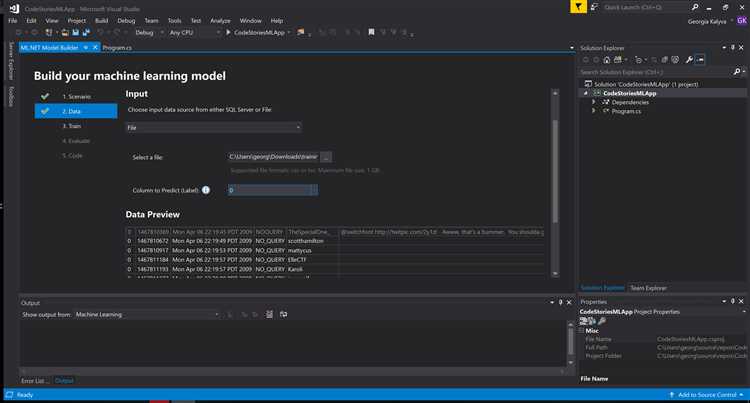This screenshot has width=750, height=403.
Task: Click Solution Explorer pending changes filter icon
Action: click(x=638, y=60)
